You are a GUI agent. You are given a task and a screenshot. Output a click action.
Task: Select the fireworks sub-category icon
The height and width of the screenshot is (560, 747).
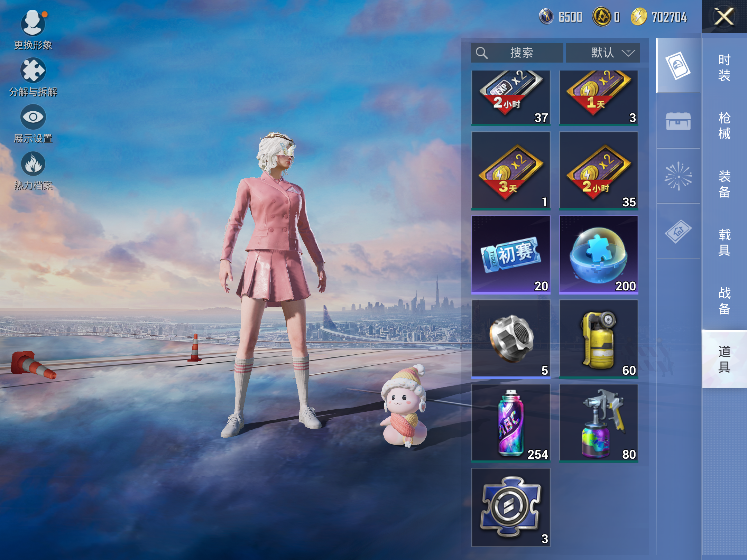click(x=678, y=176)
